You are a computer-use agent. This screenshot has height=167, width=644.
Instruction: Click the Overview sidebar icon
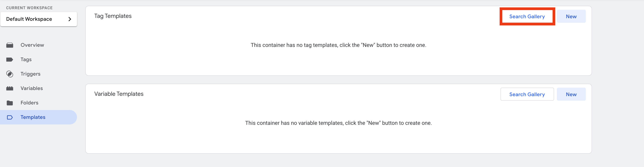pyautogui.click(x=10, y=45)
